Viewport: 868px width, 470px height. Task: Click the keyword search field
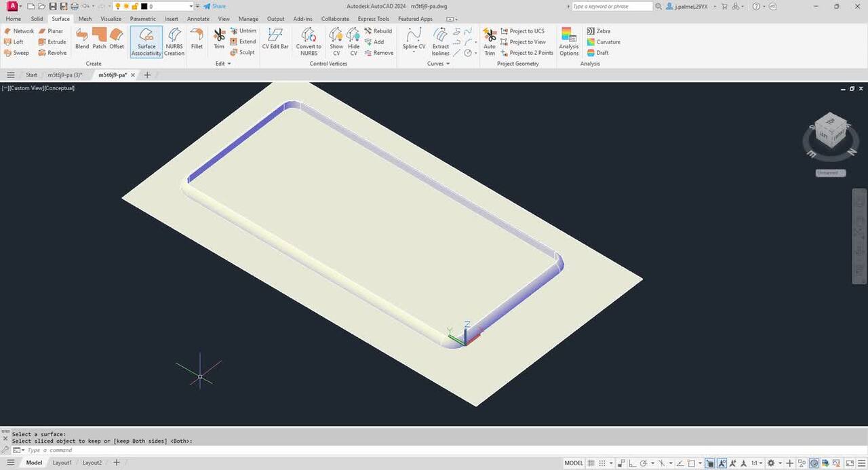(611, 6)
